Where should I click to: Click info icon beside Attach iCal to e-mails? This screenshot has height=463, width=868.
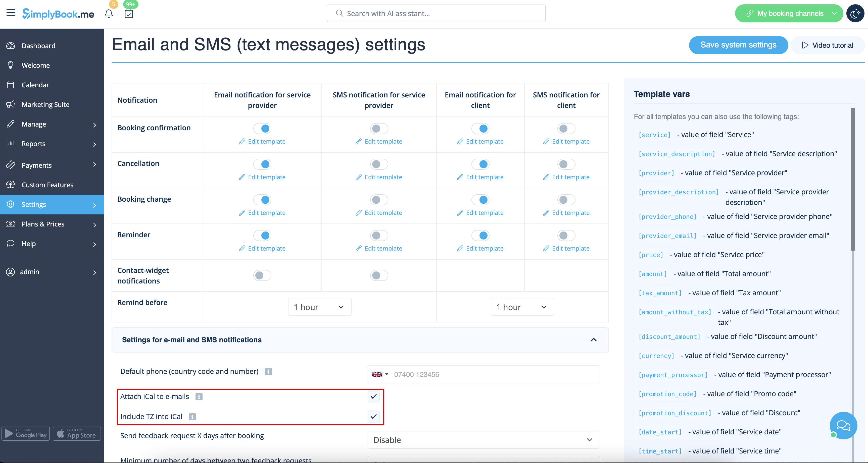(x=199, y=397)
